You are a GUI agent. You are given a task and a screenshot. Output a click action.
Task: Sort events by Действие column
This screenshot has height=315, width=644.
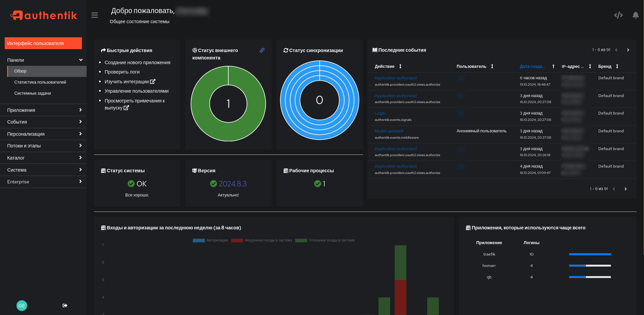(x=388, y=66)
